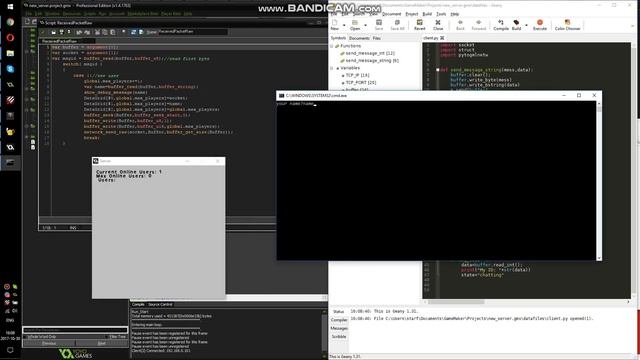This screenshot has width=640, height=360.
Task: Open the Help menu in Geany
Action: coord(455,14)
